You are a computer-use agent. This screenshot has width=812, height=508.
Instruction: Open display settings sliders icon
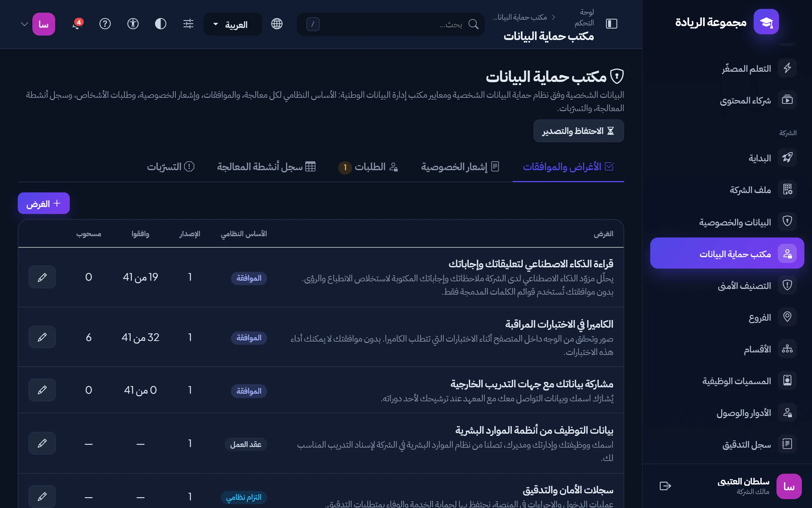(188, 24)
